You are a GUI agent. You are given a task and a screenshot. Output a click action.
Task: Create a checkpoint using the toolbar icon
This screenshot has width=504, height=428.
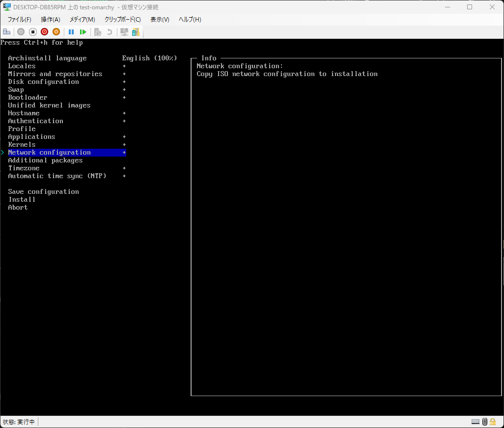[98, 32]
